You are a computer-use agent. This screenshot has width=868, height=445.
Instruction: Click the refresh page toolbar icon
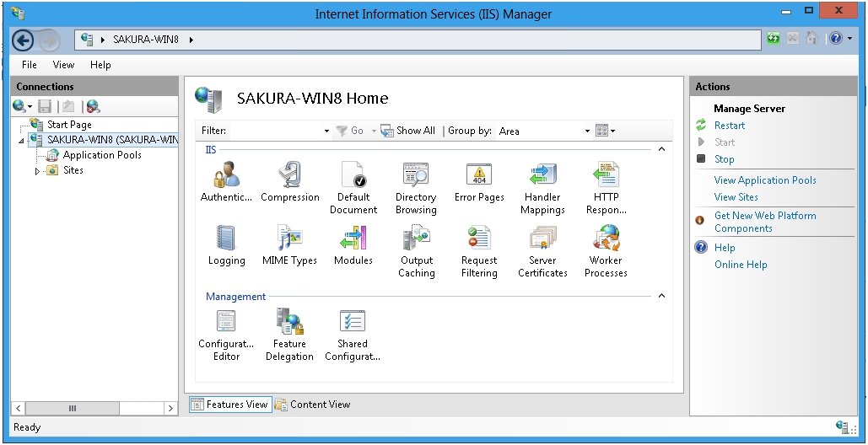click(774, 39)
